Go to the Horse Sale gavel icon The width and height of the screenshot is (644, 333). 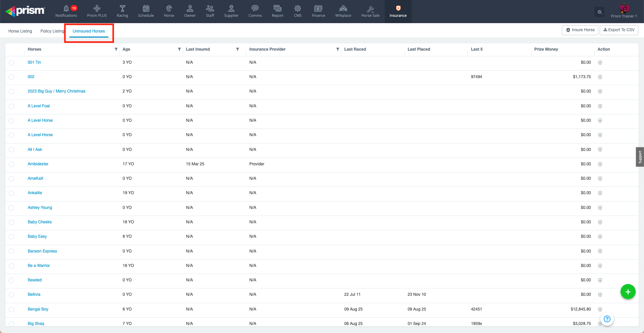370,9
